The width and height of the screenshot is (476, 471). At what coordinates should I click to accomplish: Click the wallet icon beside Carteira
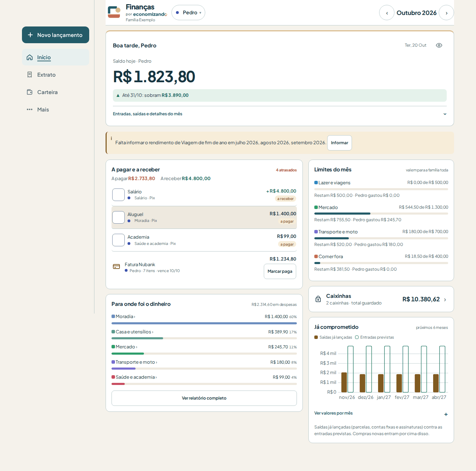30,92
